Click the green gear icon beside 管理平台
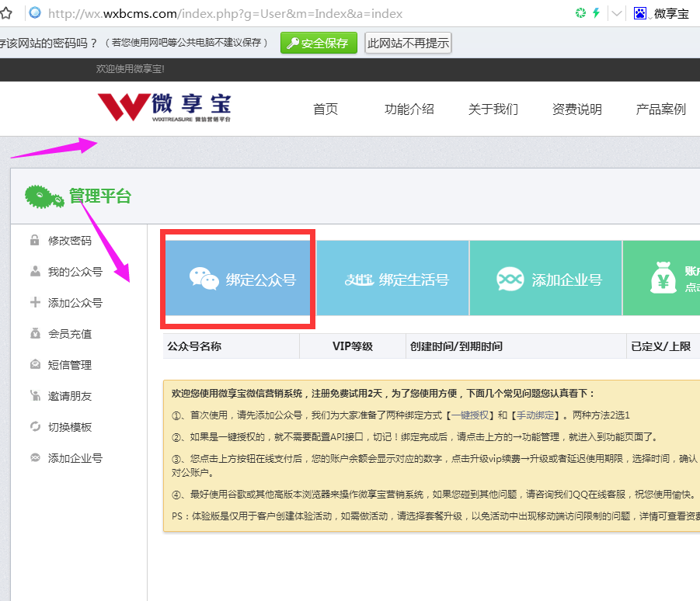This screenshot has width=700, height=601. [44, 196]
